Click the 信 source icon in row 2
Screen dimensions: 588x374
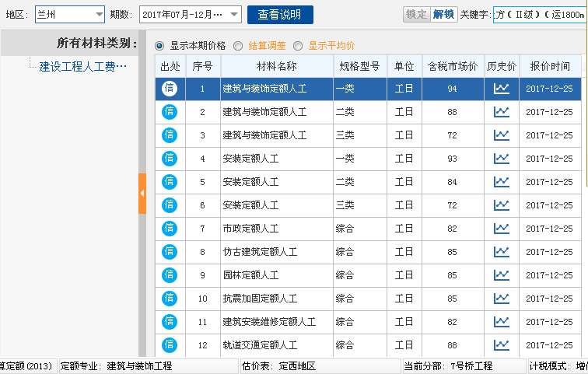point(170,112)
